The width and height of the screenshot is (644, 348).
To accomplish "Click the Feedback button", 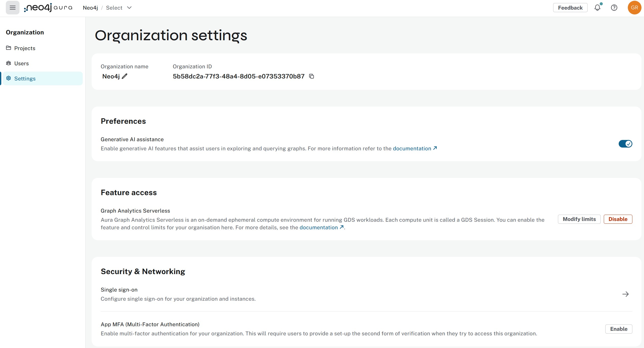I will coord(570,8).
